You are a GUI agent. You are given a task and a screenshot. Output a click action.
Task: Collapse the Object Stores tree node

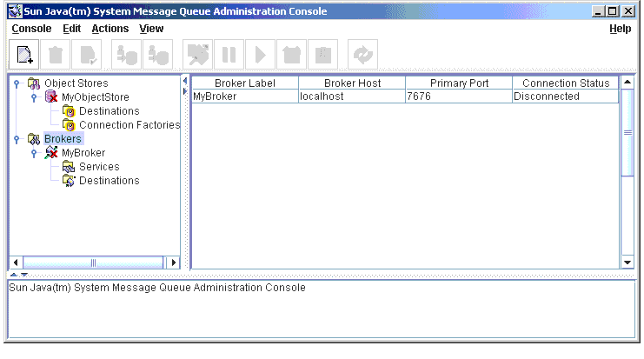[x=17, y=83]
